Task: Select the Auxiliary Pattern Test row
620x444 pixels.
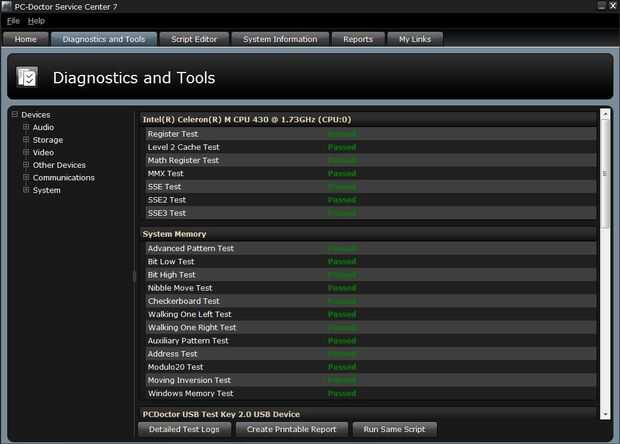Action: coord(370,340)
